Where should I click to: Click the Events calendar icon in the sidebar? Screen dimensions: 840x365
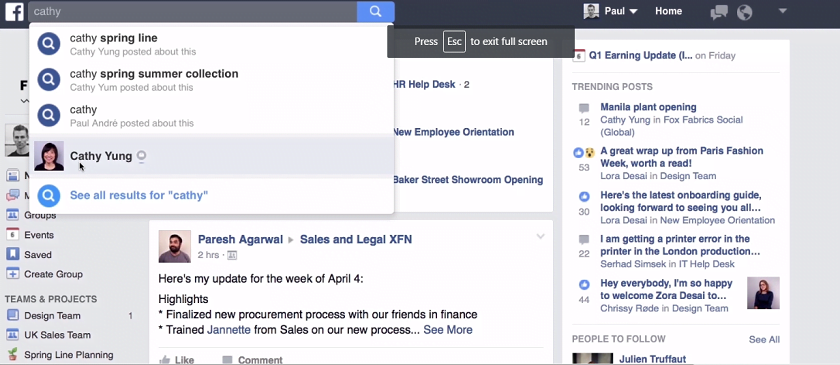coord(12,235)
